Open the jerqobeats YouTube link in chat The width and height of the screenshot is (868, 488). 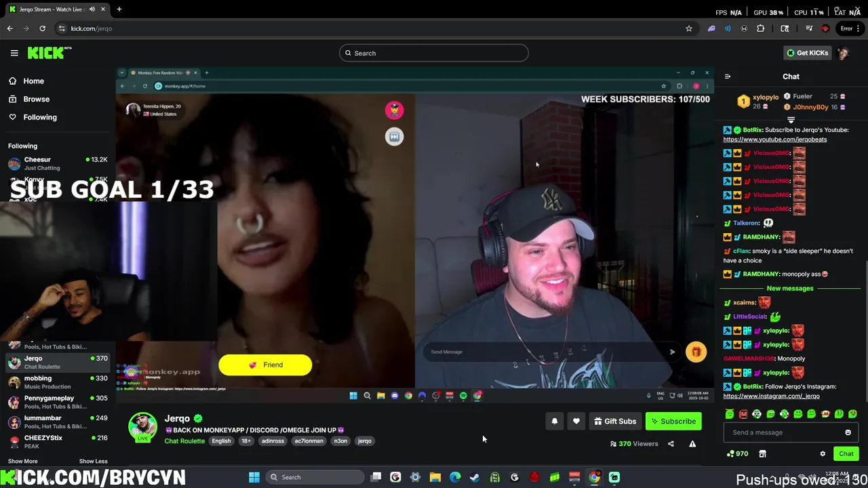coord(775,140)
